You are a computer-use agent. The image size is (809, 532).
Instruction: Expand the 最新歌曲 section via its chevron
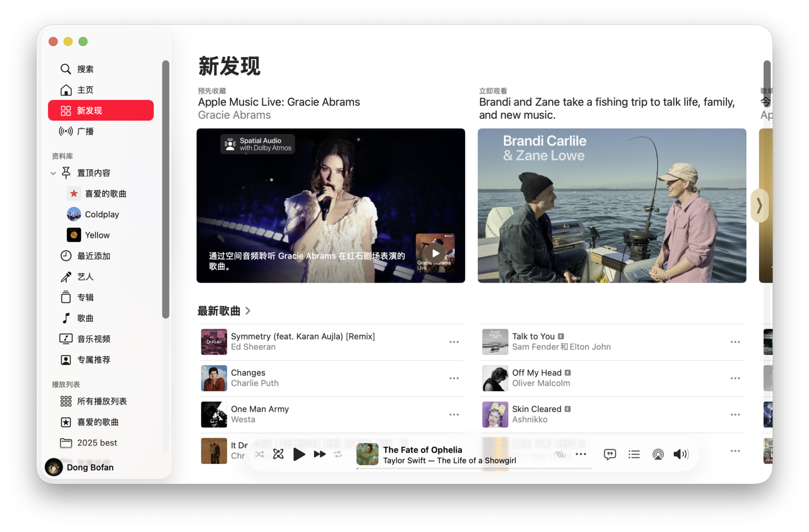pos(248,311)
